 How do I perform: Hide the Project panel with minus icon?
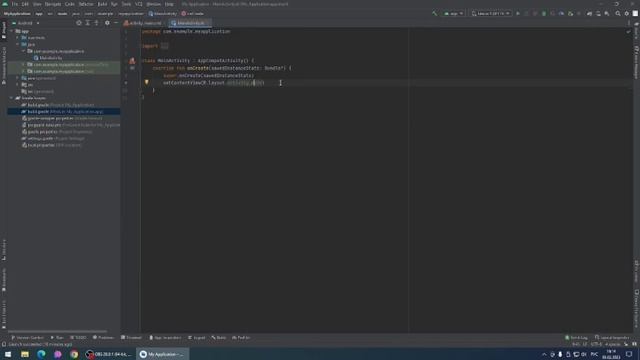point(116,23)
